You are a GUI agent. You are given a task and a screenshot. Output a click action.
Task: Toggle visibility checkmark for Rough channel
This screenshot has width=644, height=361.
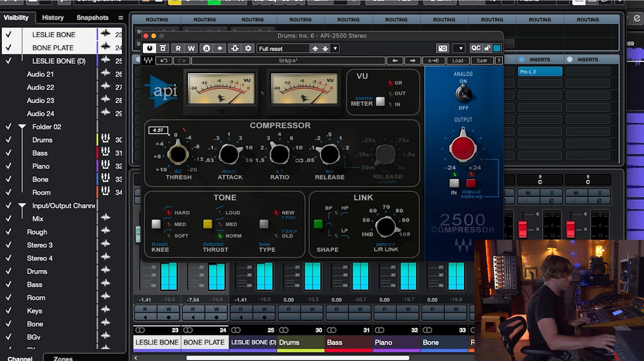click(8, 232)
